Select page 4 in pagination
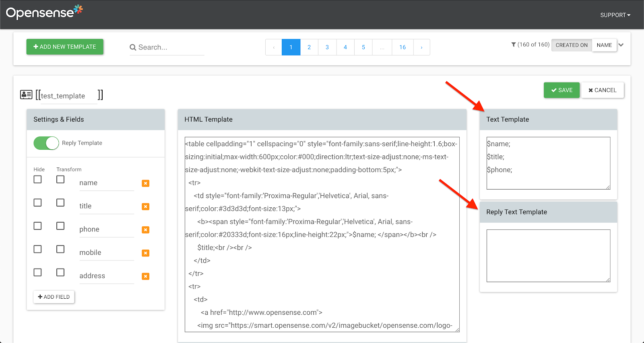 [345, 47]
